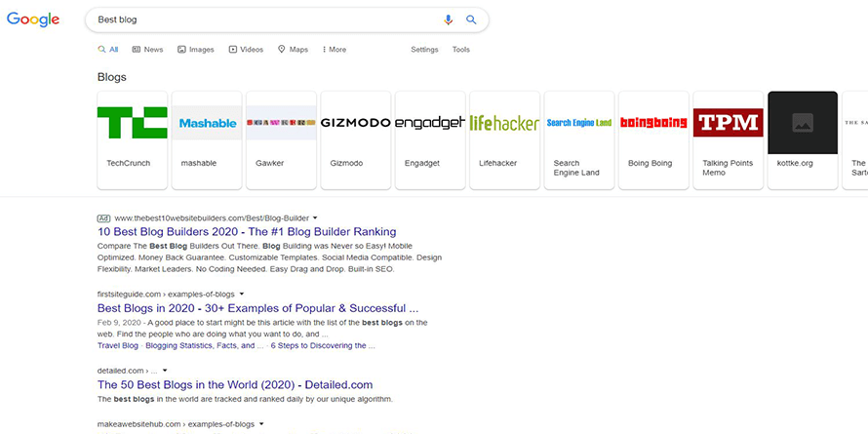Open the Engadget blog card

pos(430,140)
